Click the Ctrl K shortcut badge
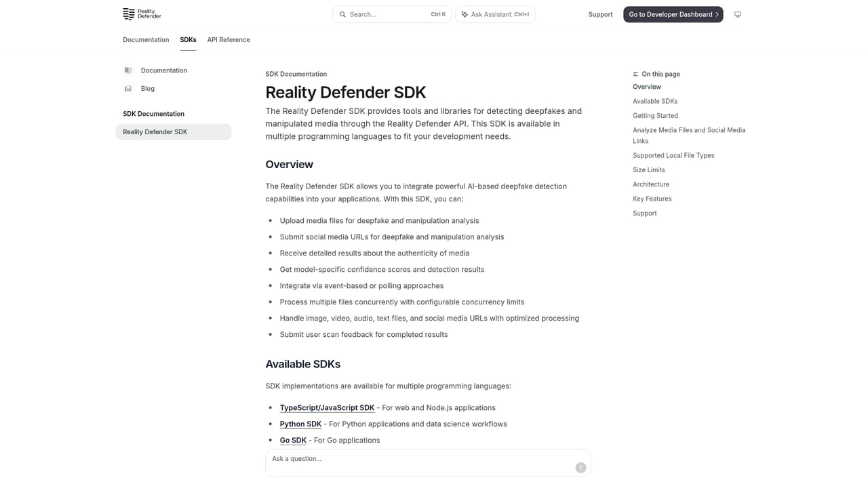This screenshot has height=488, width=868. point(438,14)
